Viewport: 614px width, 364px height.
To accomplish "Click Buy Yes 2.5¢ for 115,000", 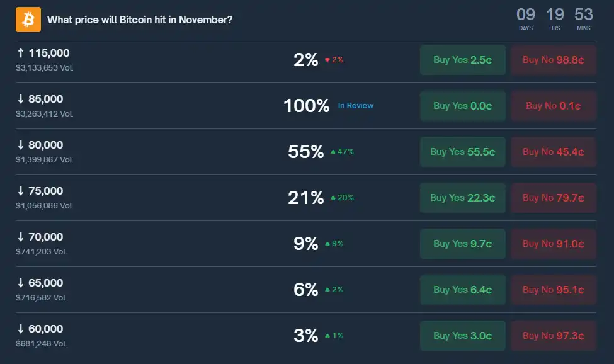I will tap(462, 60).
